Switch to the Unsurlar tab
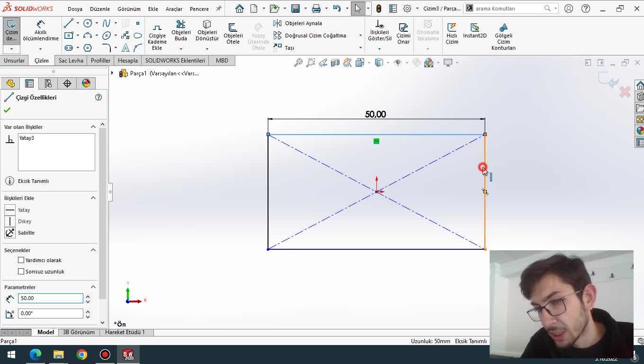Viewport: 644px width, 364px height. point(14,61)
